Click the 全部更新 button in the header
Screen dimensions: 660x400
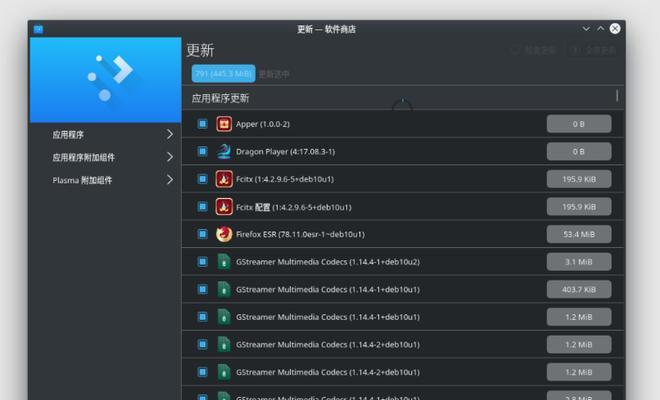tap(594, 50)
